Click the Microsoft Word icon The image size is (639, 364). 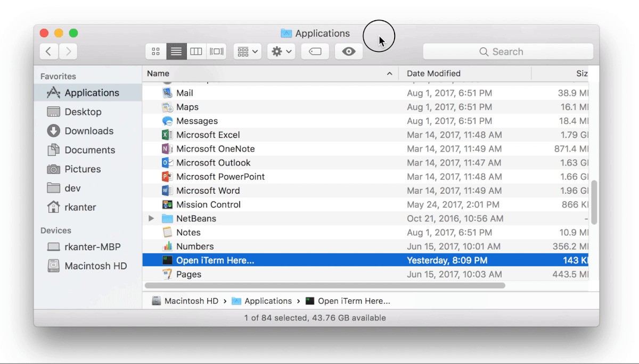click(x=168, y=191)
